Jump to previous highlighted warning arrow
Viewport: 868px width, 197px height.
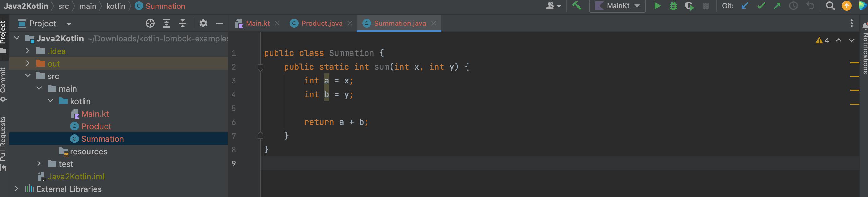pos(838,40)
